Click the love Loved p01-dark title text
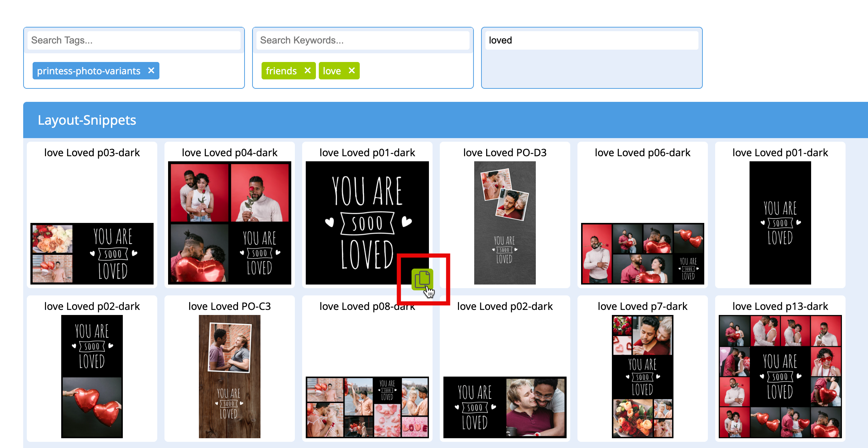Viewport: 868px width, 448px height. pos(367,153)
